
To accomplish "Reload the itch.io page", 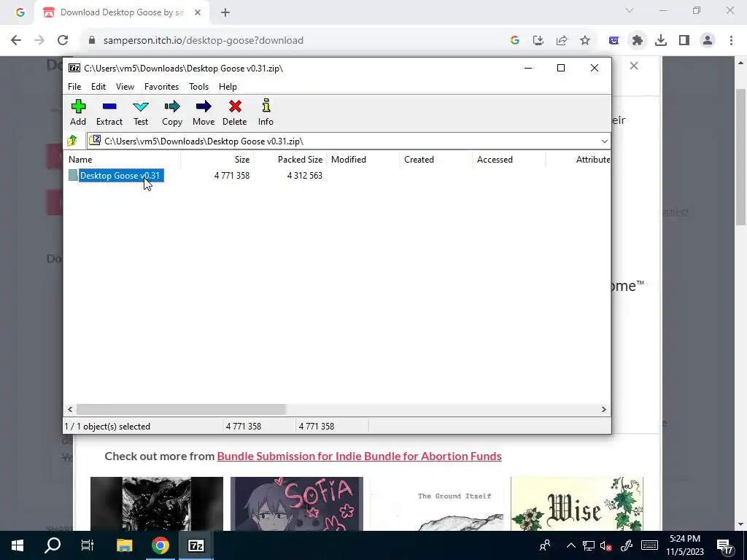I will (63, 41).
